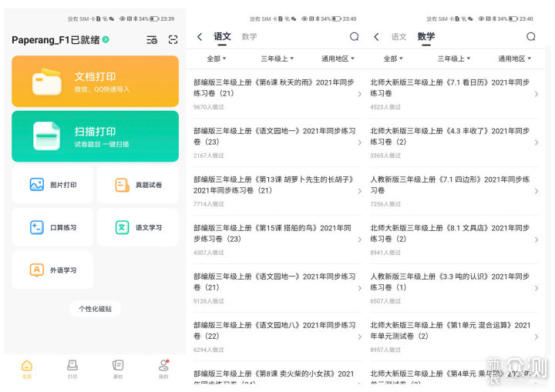
Task: Tap chevron arrow of 搭船的鸟 row
Action: [359, 240]
